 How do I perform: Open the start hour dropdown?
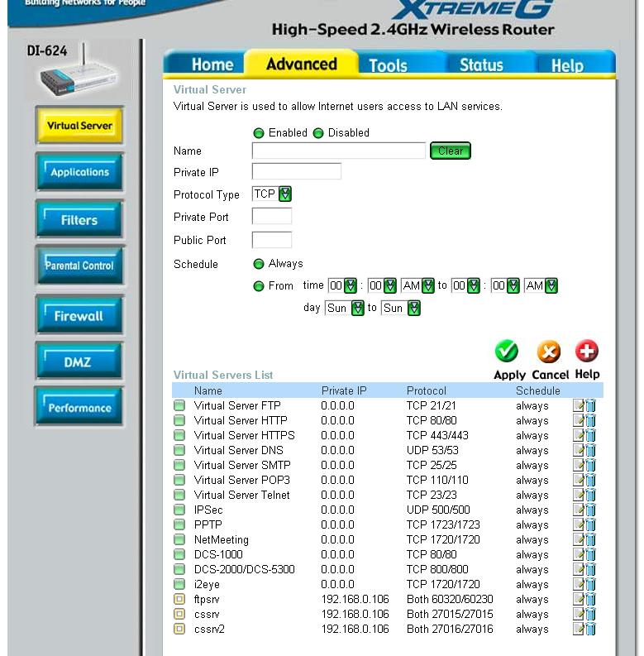tap(342, 285)
